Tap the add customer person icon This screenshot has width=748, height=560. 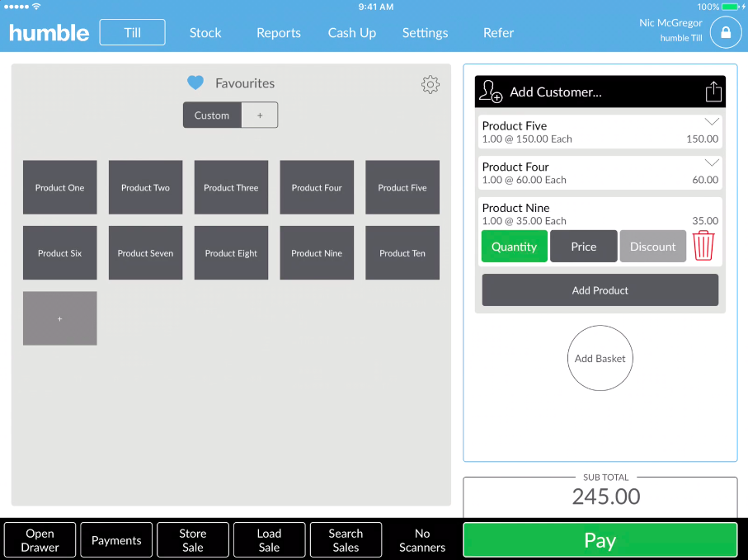[491, 91]
